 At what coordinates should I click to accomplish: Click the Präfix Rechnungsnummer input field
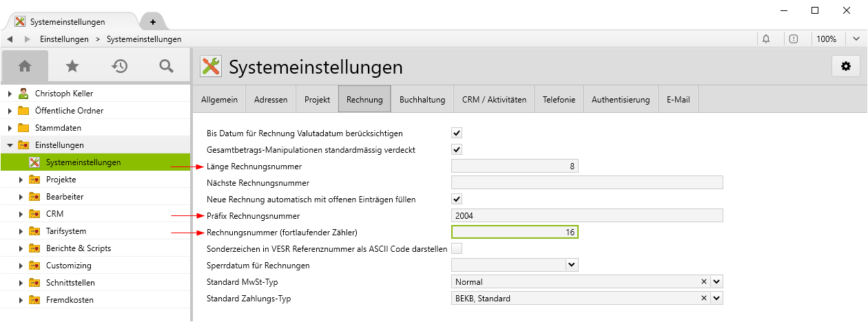pyautogui.click(x=586, y=215)
